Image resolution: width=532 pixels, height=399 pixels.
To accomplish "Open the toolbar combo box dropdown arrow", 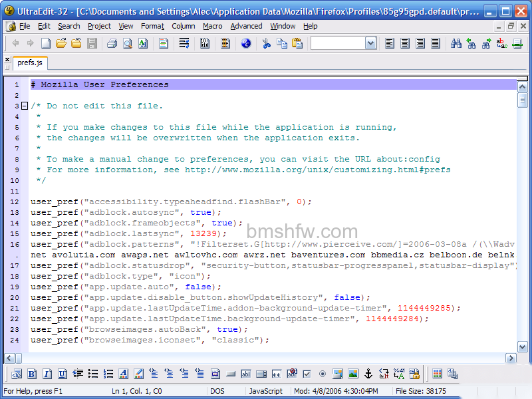I will 370,43.
